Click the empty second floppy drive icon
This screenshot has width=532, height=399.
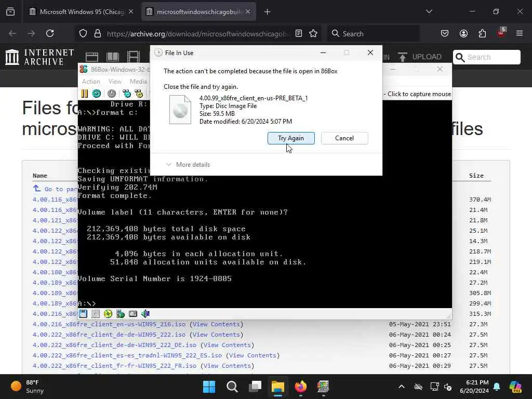(x=96, y=314)
